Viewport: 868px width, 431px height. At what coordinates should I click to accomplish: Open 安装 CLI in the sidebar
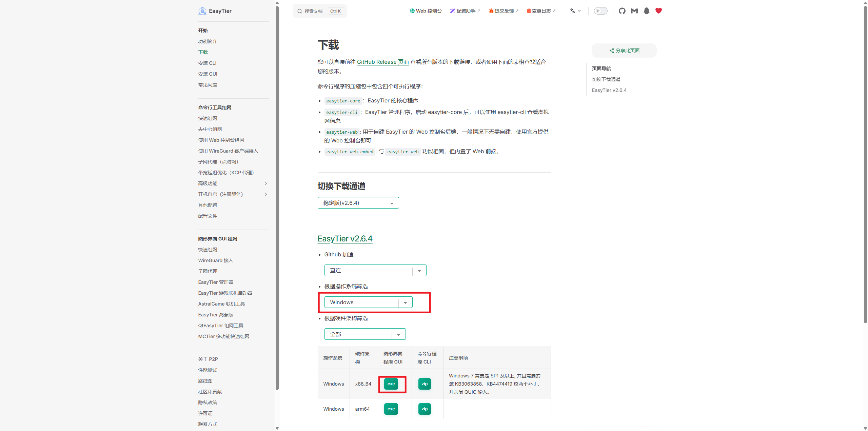coord(207,63)
